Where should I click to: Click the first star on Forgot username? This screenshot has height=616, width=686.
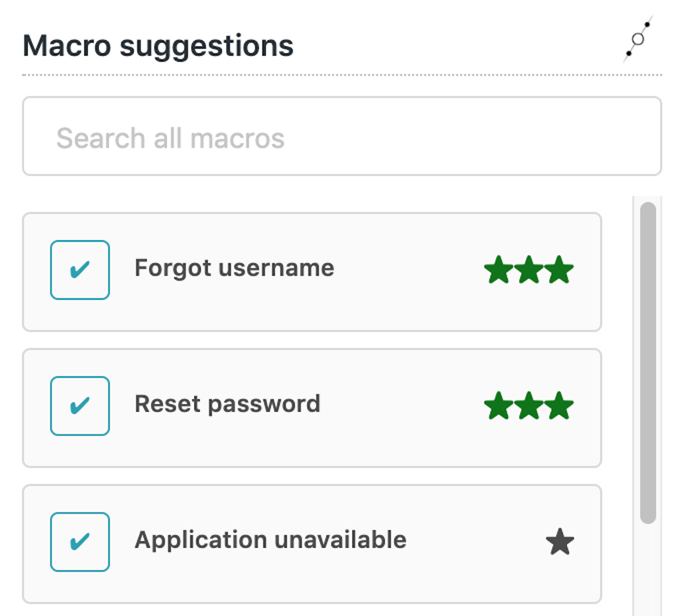[498, 270]
